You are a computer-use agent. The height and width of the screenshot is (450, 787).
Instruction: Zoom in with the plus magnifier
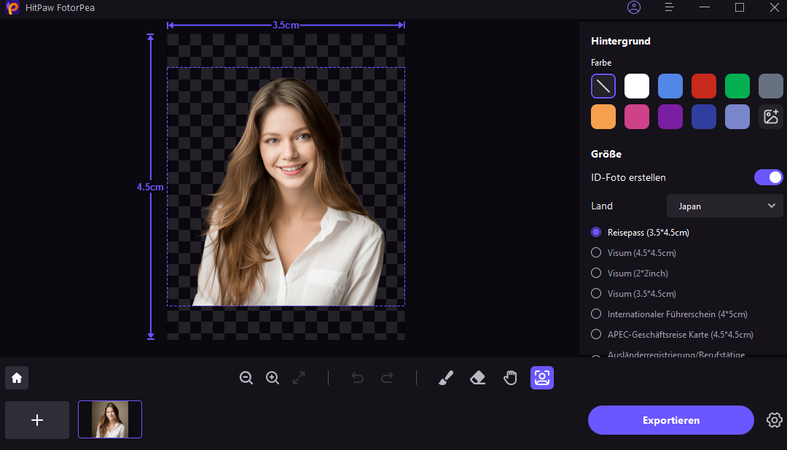point(273,378)
